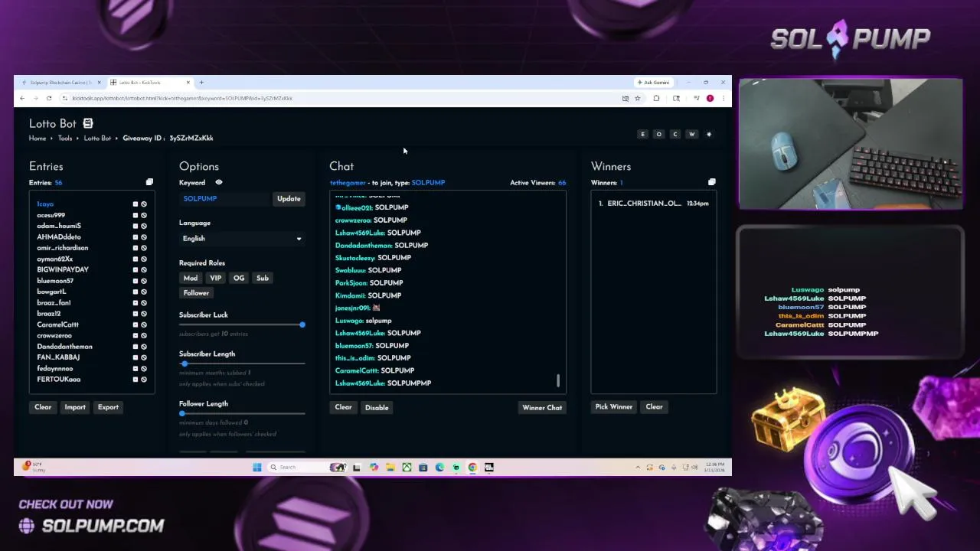Open the Chrome profile avatar
Image resolution: width=980 pixels, height=551 pixels.
tap(710, 98)
